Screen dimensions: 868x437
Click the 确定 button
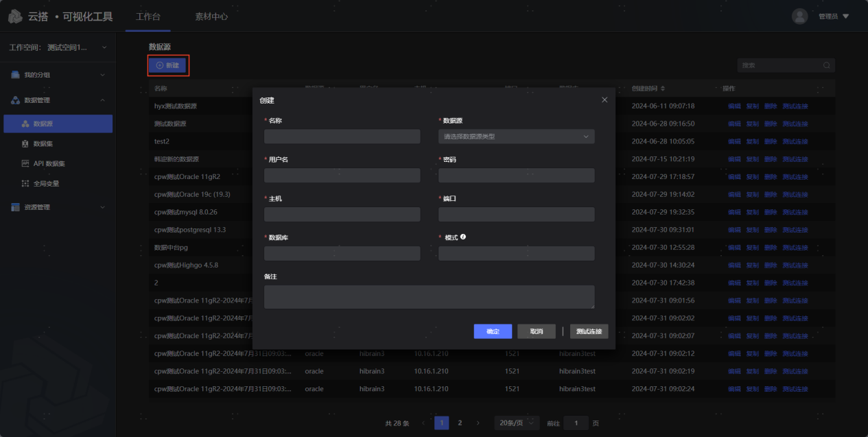493,331
